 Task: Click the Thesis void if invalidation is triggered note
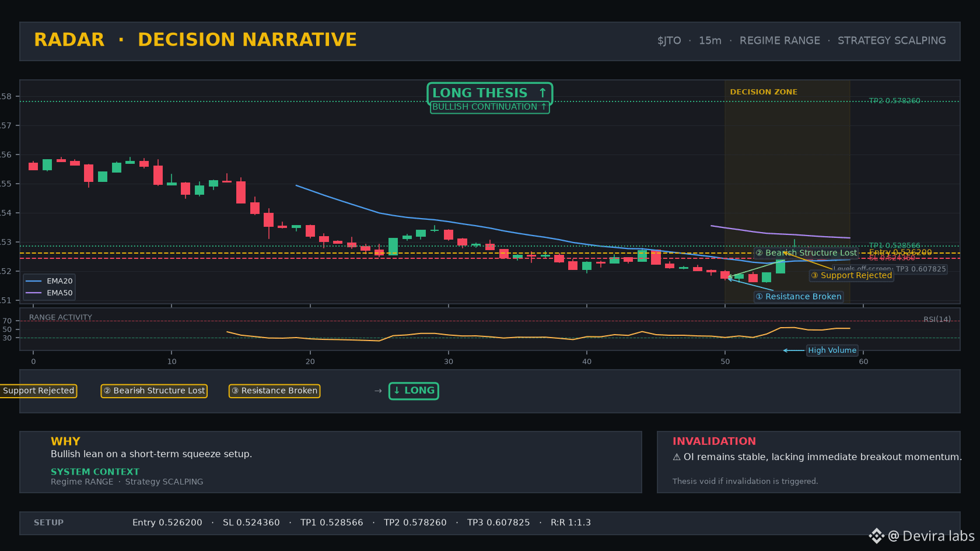(745, 481)
